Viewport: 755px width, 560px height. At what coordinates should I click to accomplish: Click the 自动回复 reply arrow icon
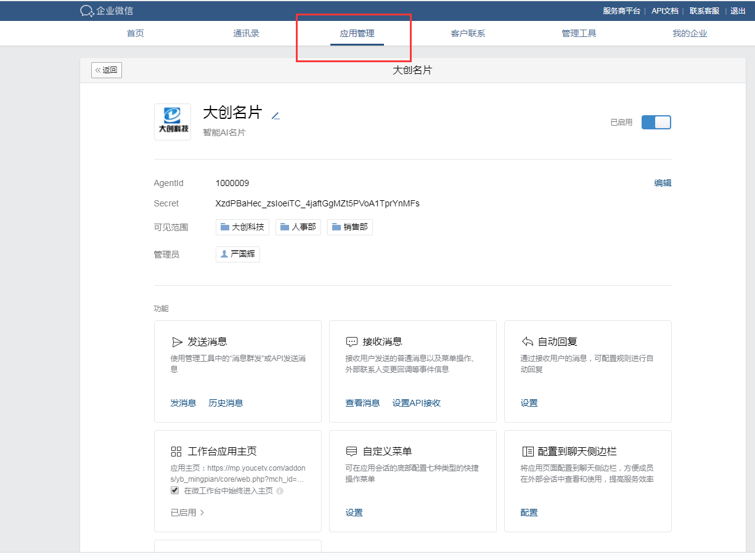[x=527, y=341]
